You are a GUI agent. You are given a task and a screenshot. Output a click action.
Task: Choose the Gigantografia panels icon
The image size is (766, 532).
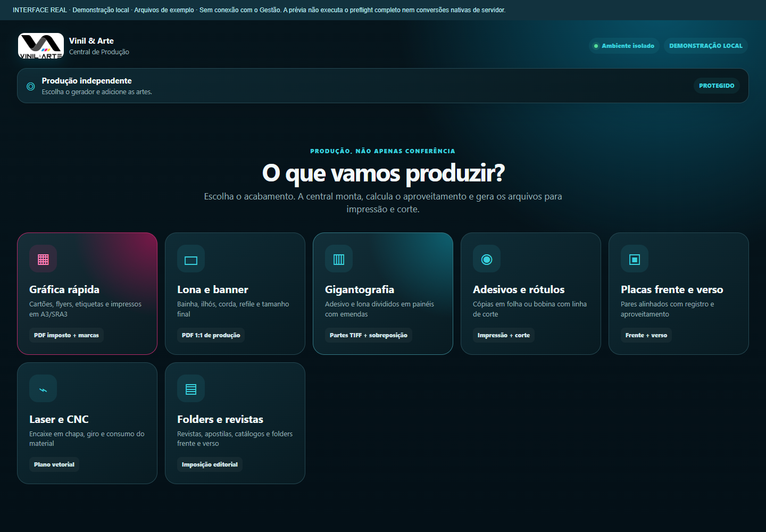339,259
